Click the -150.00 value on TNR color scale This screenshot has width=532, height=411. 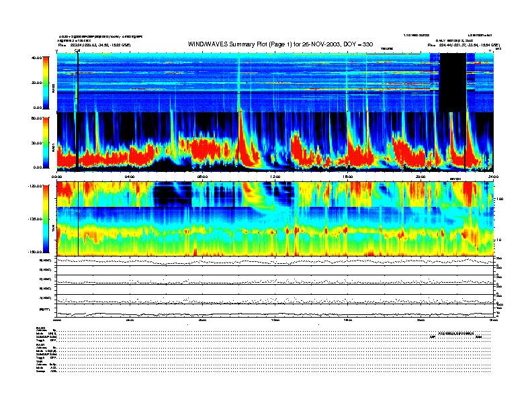(36, 252)
